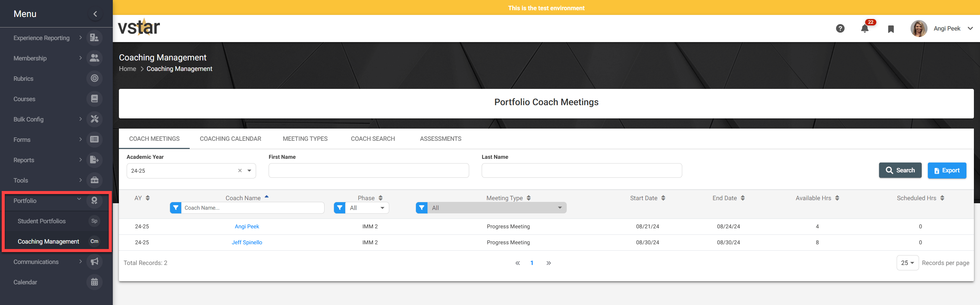980x305 pixels.
Task: Click the Cm Coaching Management badge
Action: pos(95,241)
